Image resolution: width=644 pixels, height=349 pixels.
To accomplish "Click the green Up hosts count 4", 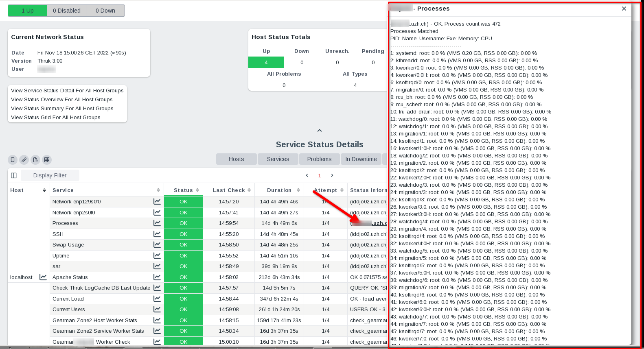I will click(266, 62).
